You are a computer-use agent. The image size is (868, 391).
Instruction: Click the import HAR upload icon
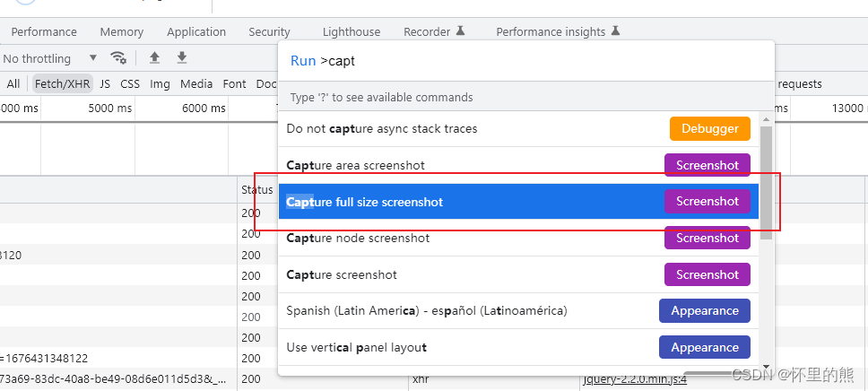(155, 57)
